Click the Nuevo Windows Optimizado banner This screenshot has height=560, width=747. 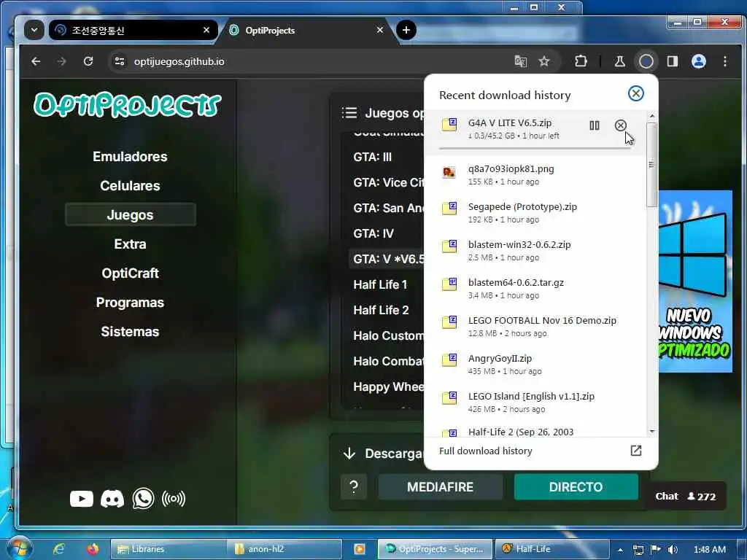(x=695, y=281)
